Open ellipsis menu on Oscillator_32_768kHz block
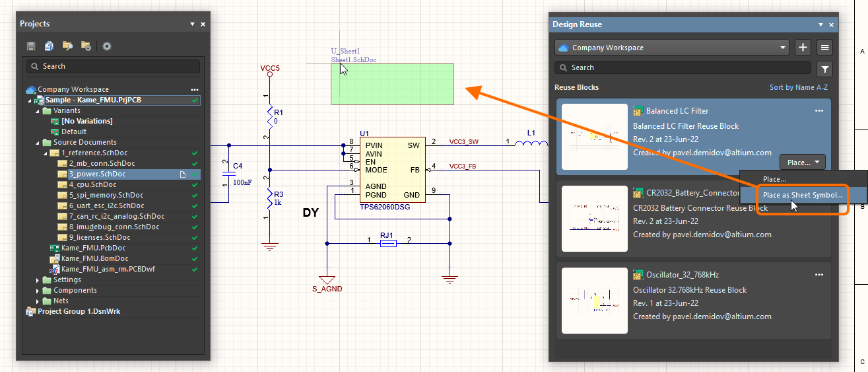Screen dimensions: 868x372 819,275
